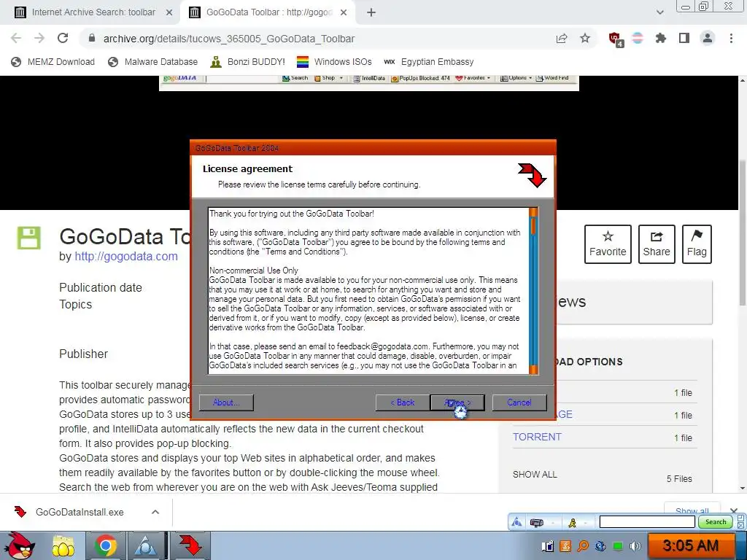This screenshot has height=560, width=747.
Task: Reload the archive.org page
Action: coord(63,39)
